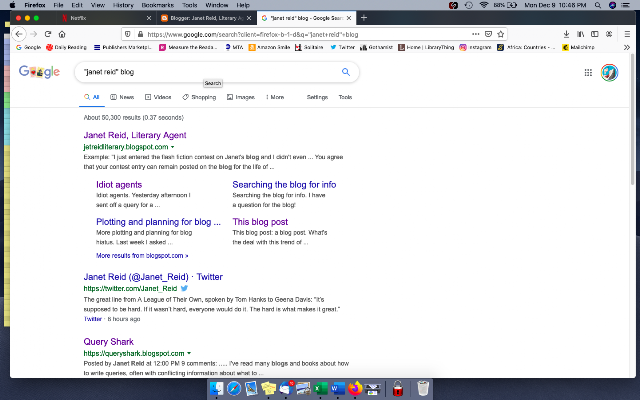Toggle the Firefox sidebar icon
640x400 pixels.
[595, 34]
